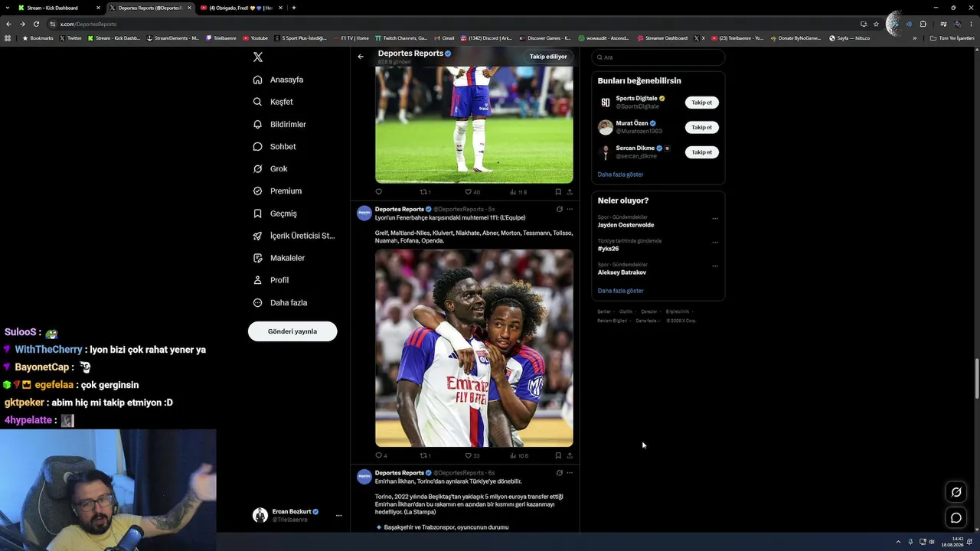Screen dimensions: 980x551
Task: Click Grok icon on the Emirhan İlkhan post
Action: click(559, 473)
